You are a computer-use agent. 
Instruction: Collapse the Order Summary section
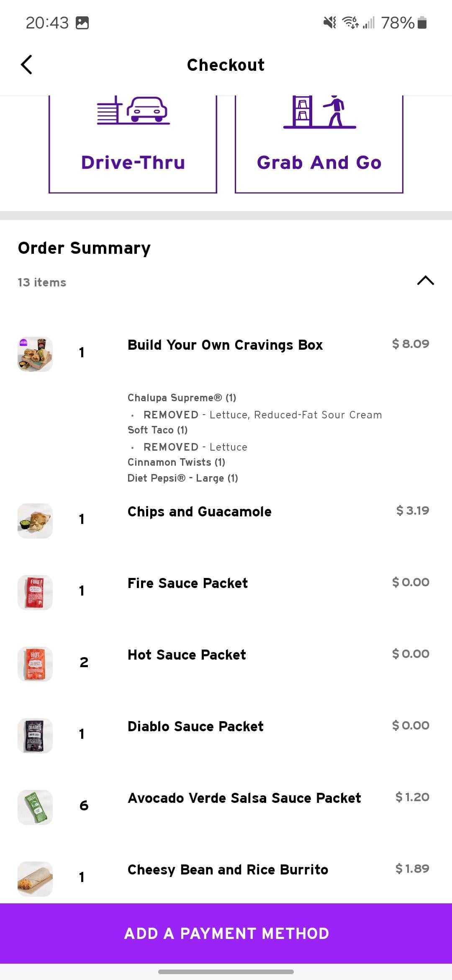pyautogui.click(x=425, y=281)
